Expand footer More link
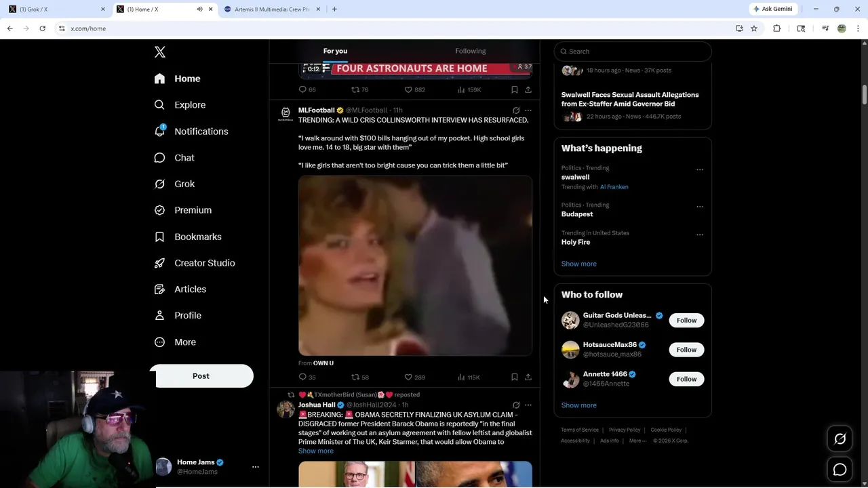Viewport: 868px width, 488px height. tap(637, 441)
